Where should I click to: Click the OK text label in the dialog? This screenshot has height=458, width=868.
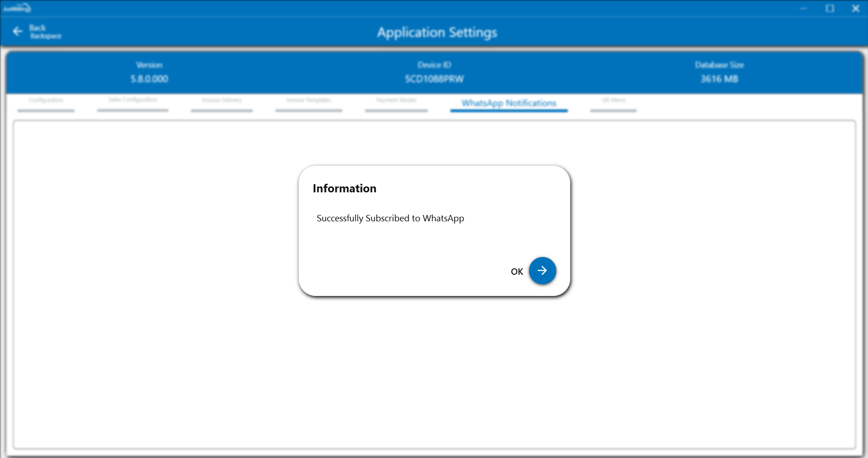click(x=517, y=272)
